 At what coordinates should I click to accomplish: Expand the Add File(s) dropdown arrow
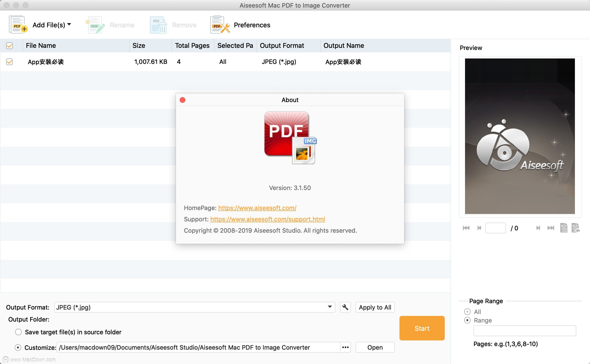tap(69, 24)
